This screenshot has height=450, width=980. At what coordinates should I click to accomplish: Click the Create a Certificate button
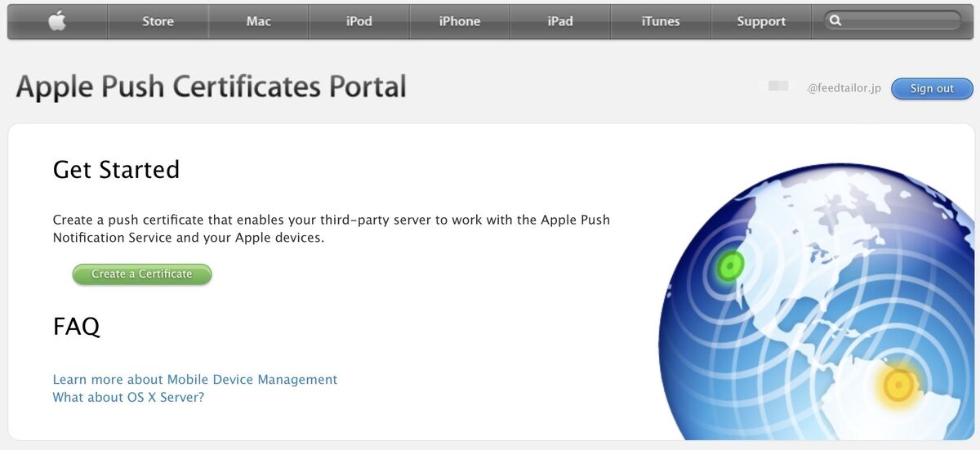pyautogui.click(x=142, y=274)
